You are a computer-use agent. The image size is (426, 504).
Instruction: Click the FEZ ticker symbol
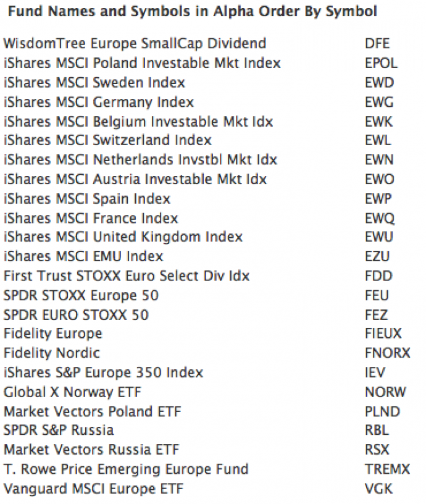[x=377, y=315]
